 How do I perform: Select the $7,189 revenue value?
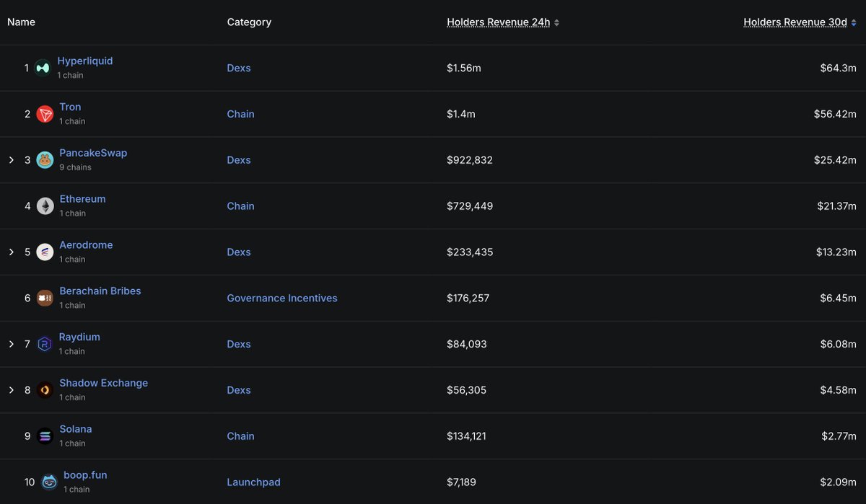pyautogui.click(x=461, y=482)
